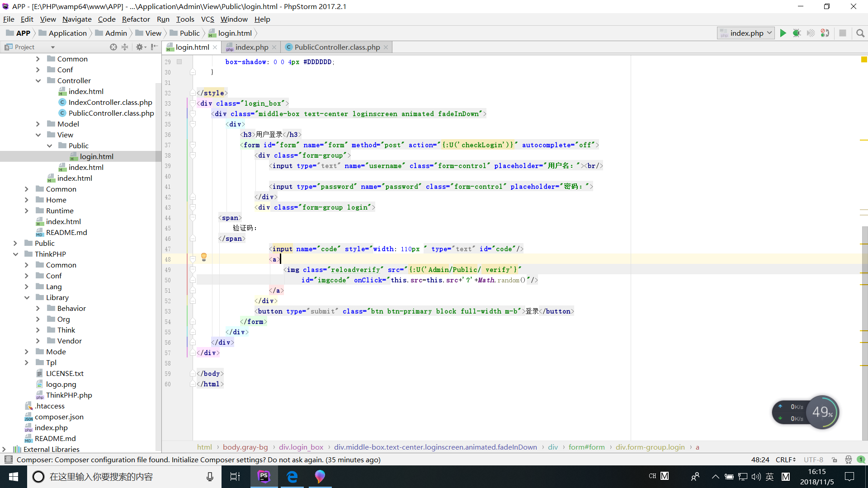The image size is (868, 488).
Task: Open the VCS menu
Action: point(208,19)
